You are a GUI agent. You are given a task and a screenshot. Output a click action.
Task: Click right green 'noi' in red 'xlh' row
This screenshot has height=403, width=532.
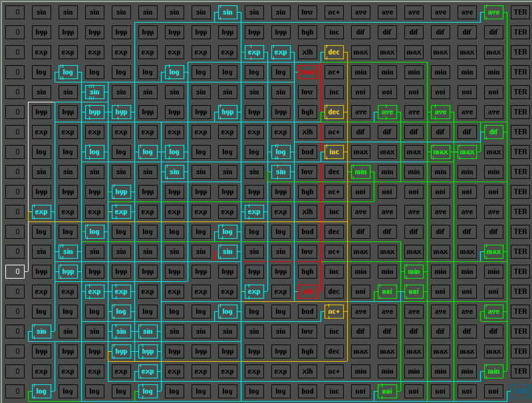[414, 291]
